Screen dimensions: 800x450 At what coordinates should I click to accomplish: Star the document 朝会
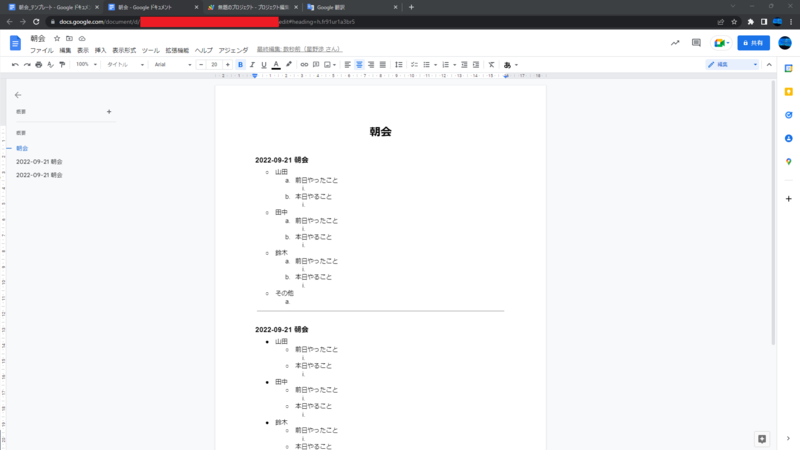tap(57, 39)
